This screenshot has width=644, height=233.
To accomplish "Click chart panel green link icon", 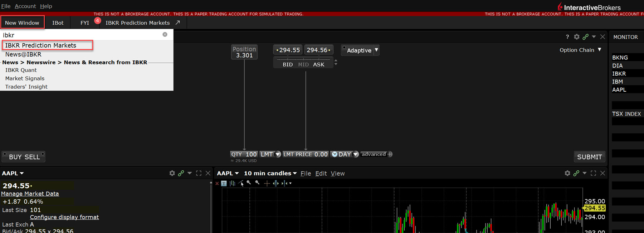I will [576, 173].
